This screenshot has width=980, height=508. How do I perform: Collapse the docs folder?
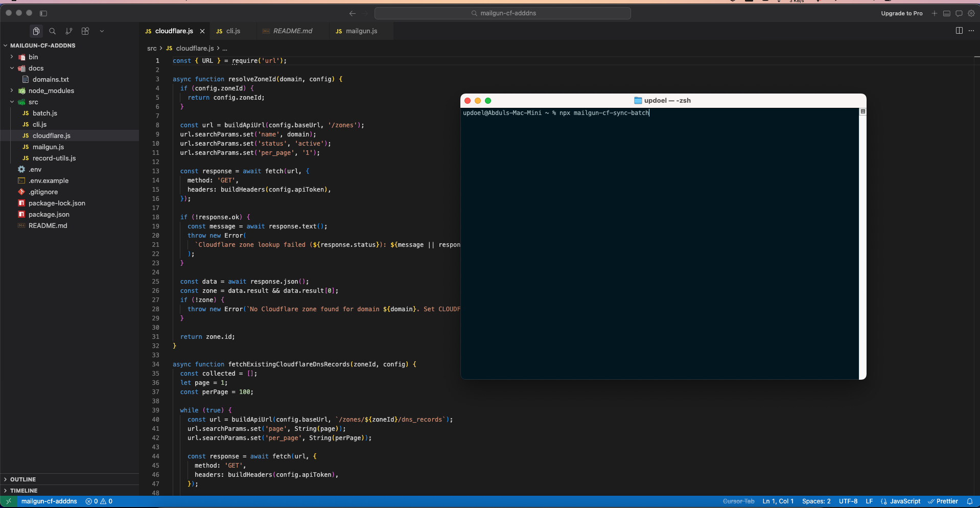(x=36, y=68)
